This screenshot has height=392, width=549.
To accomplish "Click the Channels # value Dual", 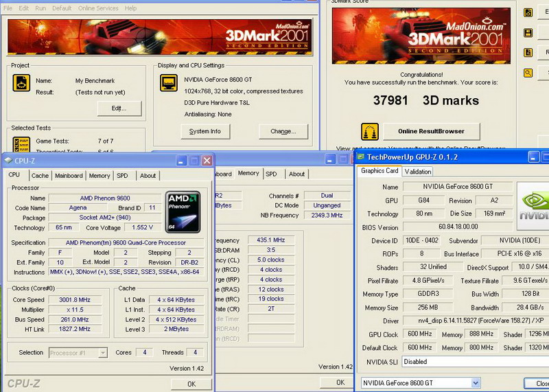I will 327,196.
